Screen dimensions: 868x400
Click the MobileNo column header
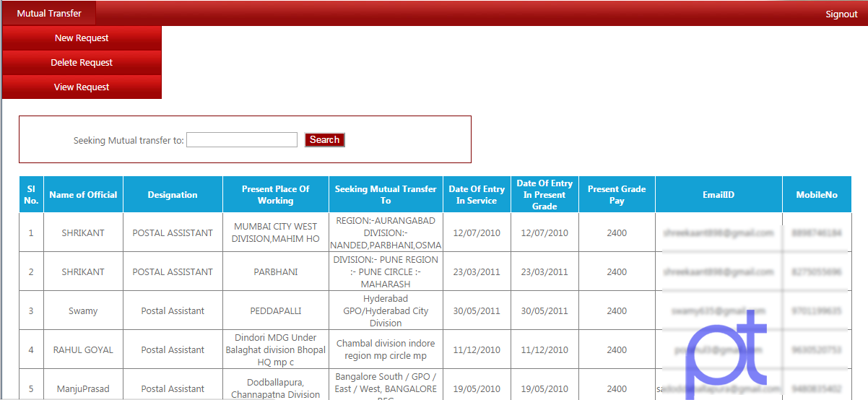click(817, 194)
